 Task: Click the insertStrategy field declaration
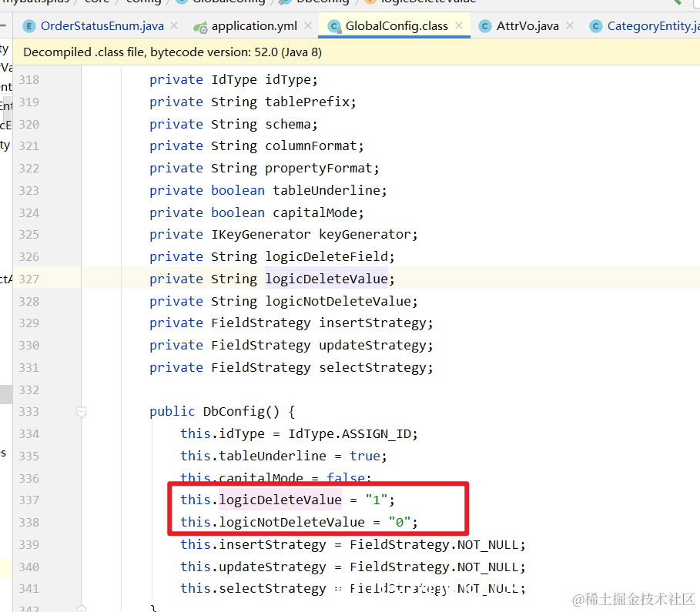(x=291, y=323)
